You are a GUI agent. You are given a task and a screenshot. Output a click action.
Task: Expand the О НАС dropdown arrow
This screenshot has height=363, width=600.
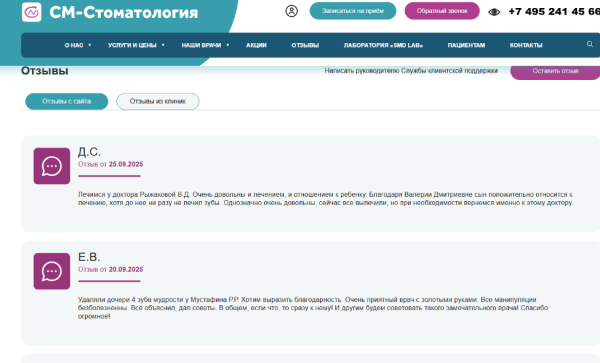[x=90, y=45]
